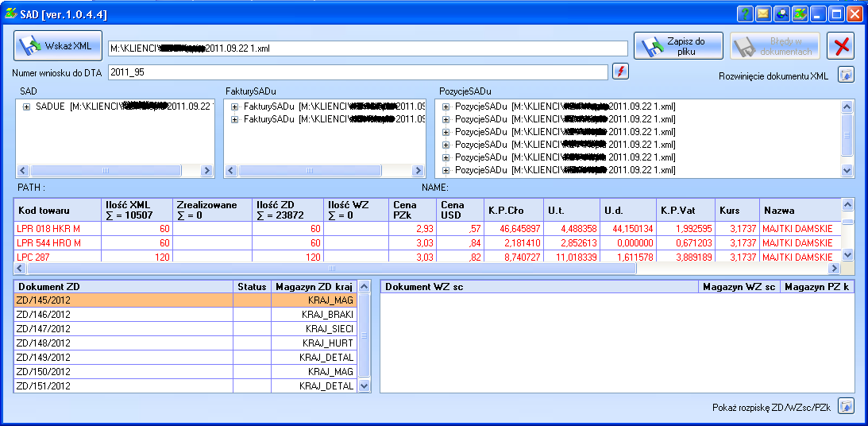Viewport: 868px width, 426px height.
Task: Click the red X cancel button
Action: 841,46
